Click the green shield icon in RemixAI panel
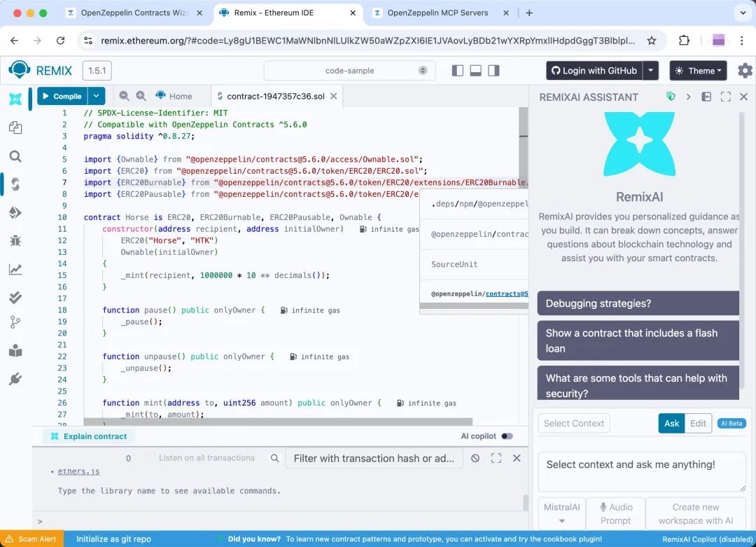756x547 pixels. (671, 97)
